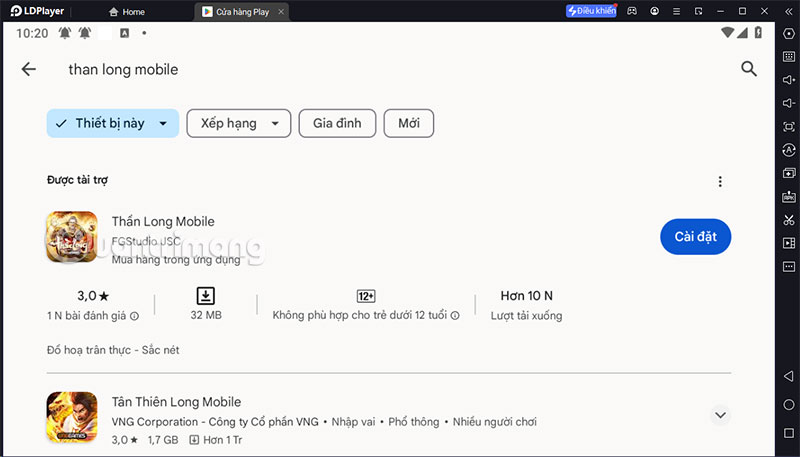This screenshot has height=457, width=800.
Task: Start video recording from the LDPlayer sidebar
Action: 789,243
